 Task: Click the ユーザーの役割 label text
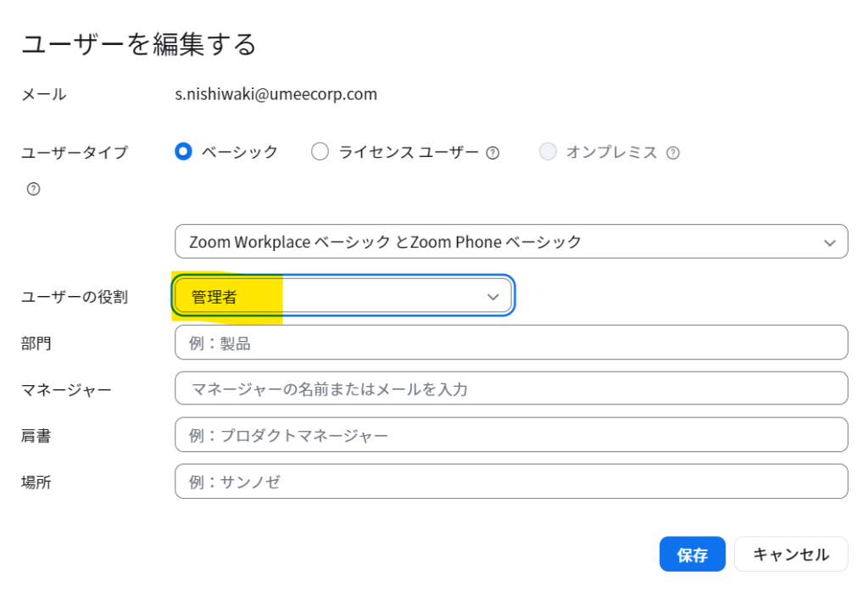pyautogui.click(x=75, y=297)
